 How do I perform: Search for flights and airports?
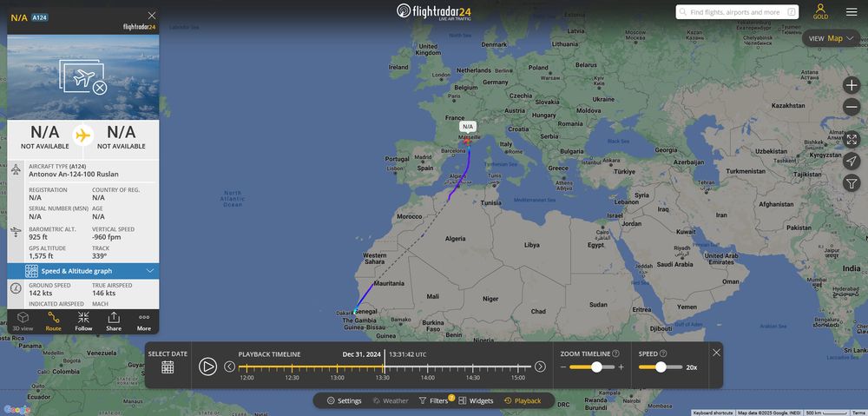pos(737,11)
